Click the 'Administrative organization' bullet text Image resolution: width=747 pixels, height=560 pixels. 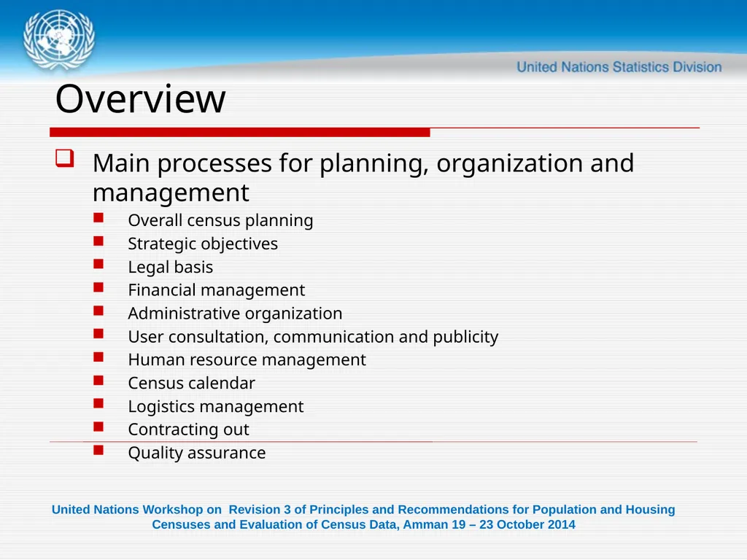pos(236,314)
